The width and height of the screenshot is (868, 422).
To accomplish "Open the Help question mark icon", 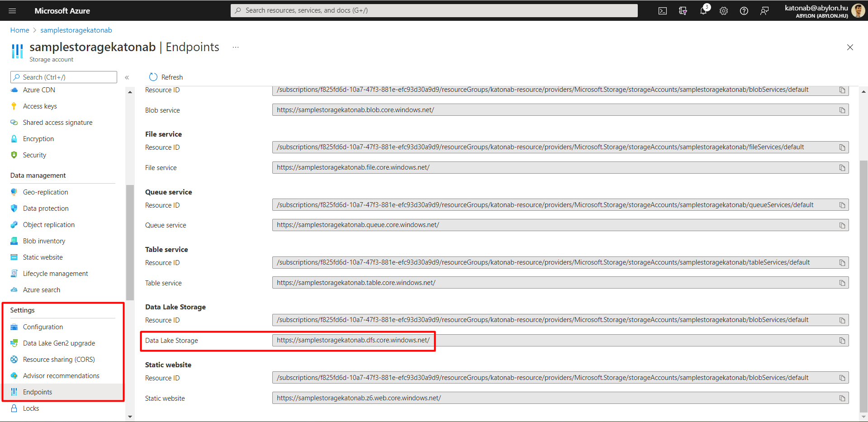I will coord(744,11).
